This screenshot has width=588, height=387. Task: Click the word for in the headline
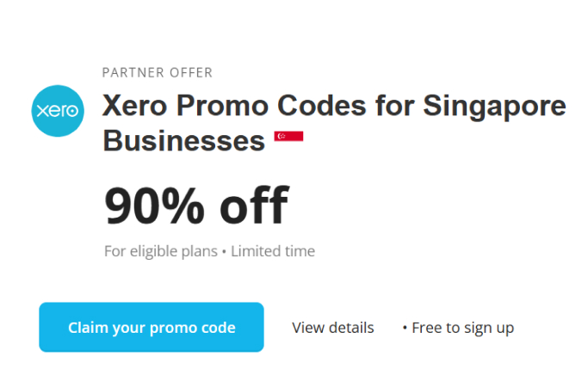point(402,107)
